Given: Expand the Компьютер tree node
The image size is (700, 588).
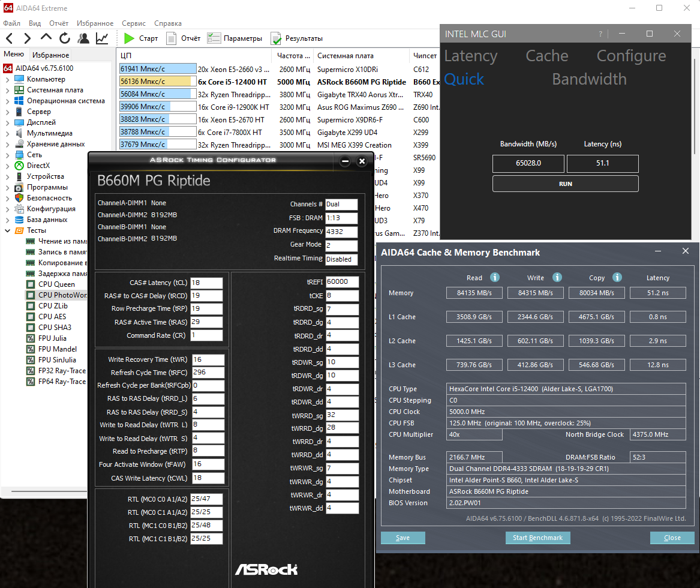Looking at the screenshot, I should (x=7, y=79).
